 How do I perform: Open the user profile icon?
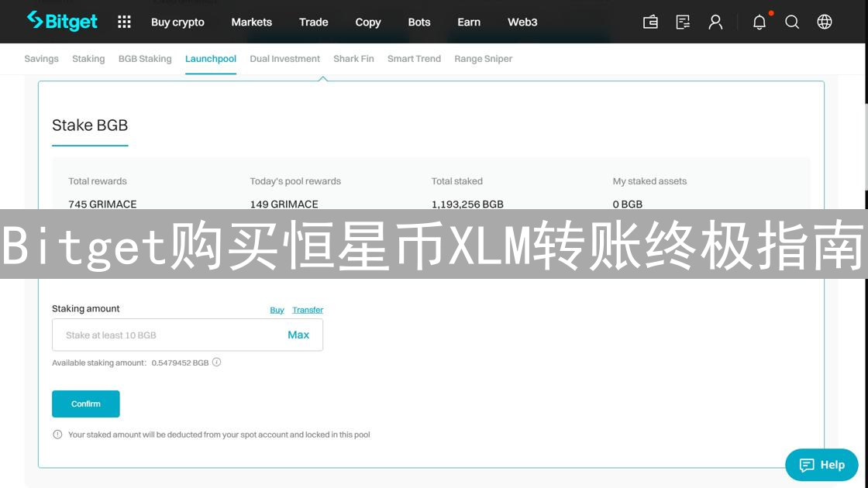715,22
